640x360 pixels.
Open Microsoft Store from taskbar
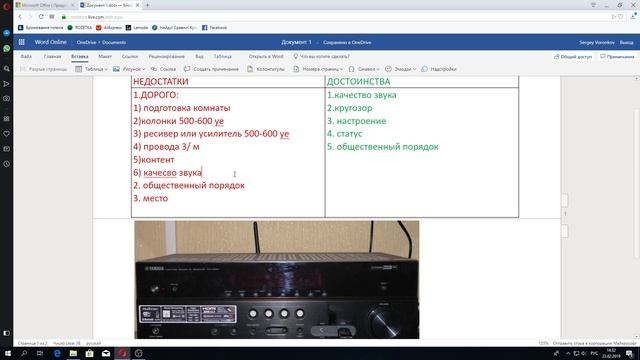pos(89,353)
